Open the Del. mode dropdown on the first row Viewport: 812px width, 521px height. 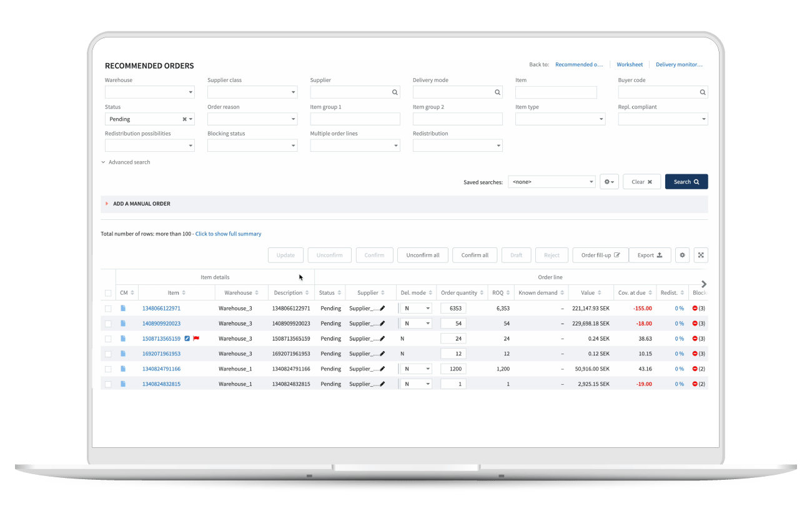point(415,308)
